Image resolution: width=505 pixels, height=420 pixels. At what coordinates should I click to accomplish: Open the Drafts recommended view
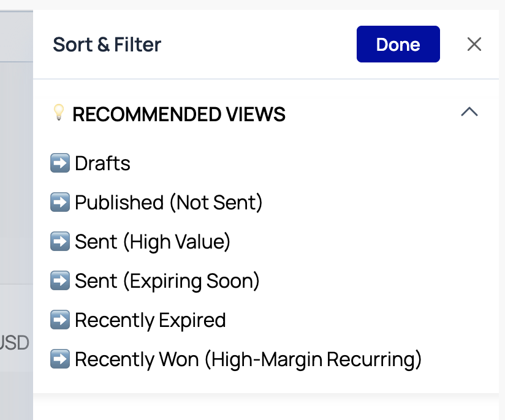click(x=102, y=163)
